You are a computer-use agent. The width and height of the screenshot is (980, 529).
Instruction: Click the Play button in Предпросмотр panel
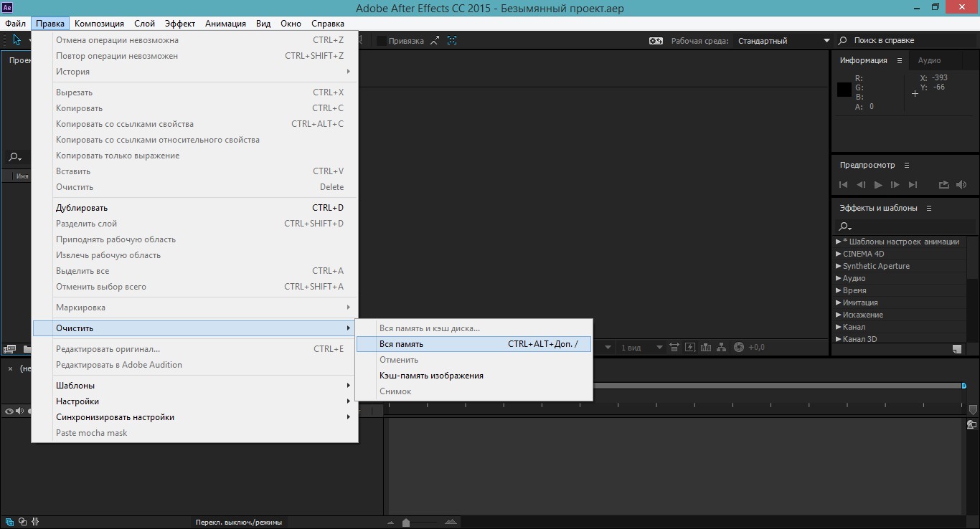pyautogui.click(x=878, y=185)
